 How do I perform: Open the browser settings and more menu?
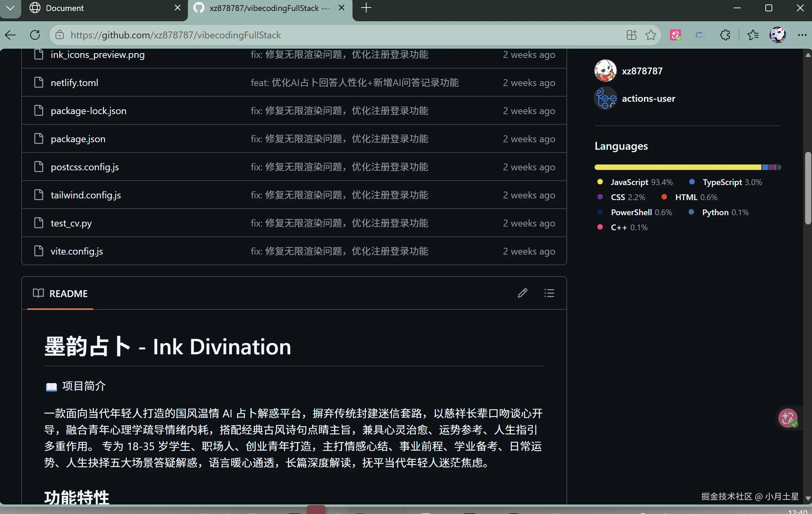pyautogui.click(x=802, y=35)
